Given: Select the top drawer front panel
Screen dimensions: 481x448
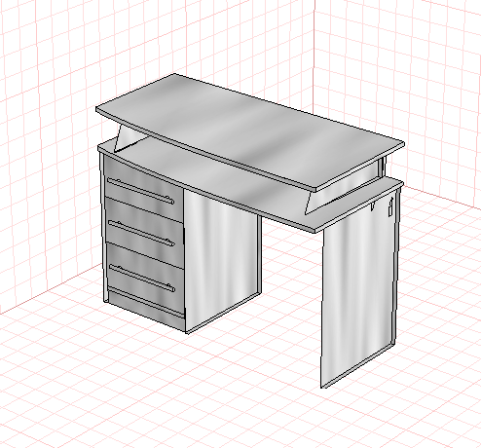Looking at the screenshot, I should coord(144,188).
